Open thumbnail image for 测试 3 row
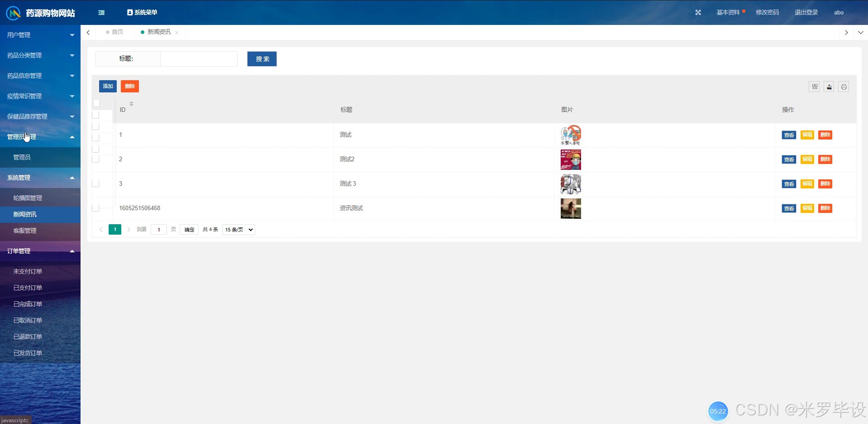Screen dimensions: 868x424 [571, 184]
